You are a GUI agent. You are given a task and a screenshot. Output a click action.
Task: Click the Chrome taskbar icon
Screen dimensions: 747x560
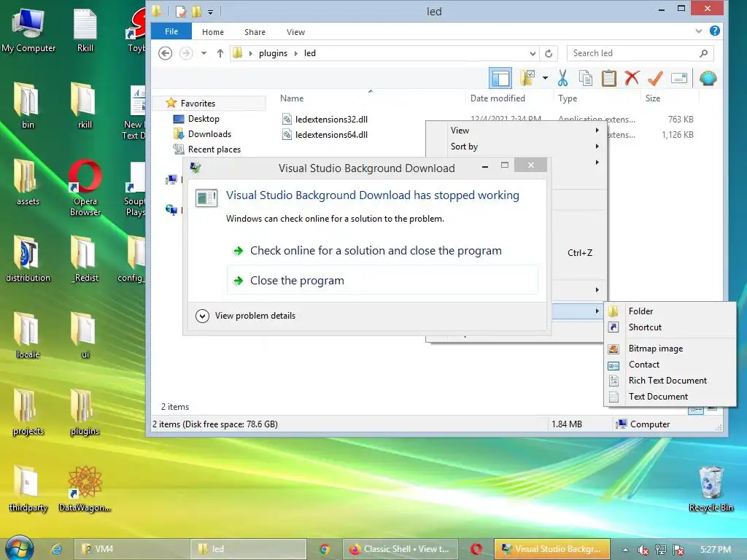tap(325, 549)
